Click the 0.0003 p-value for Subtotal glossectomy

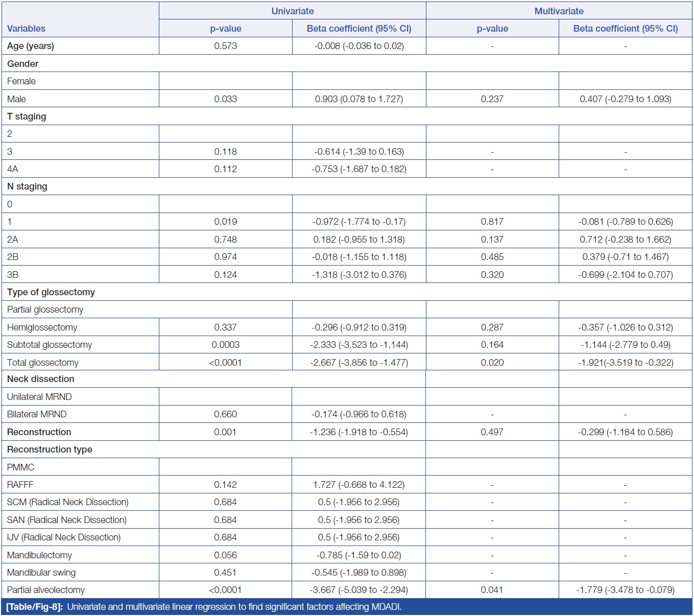(x=225, y=345)
